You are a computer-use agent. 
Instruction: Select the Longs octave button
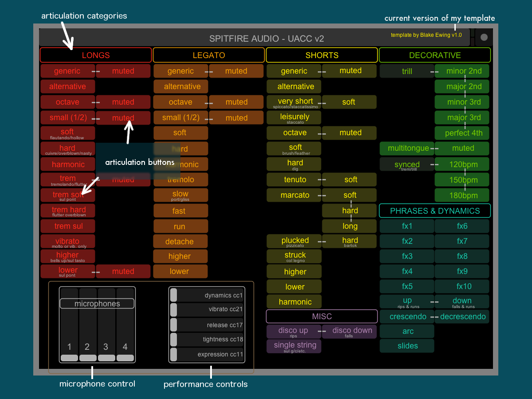pyautogui.click(x=67, y=102)
